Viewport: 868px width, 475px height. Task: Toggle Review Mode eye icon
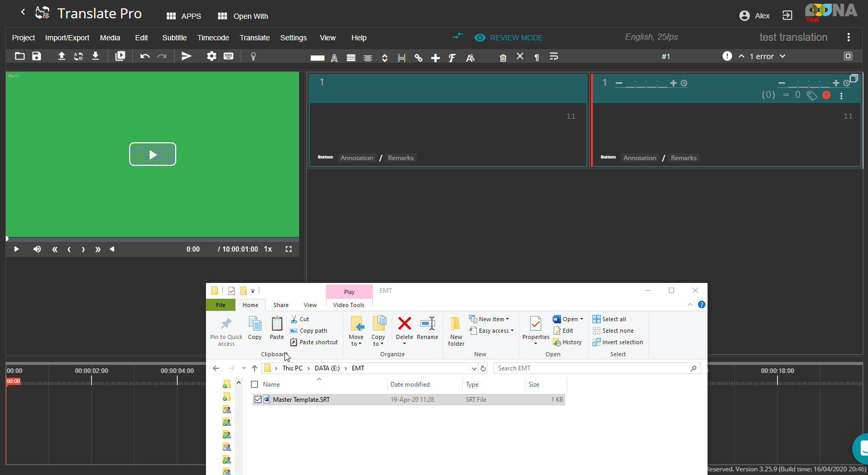(x=479, y=38)
